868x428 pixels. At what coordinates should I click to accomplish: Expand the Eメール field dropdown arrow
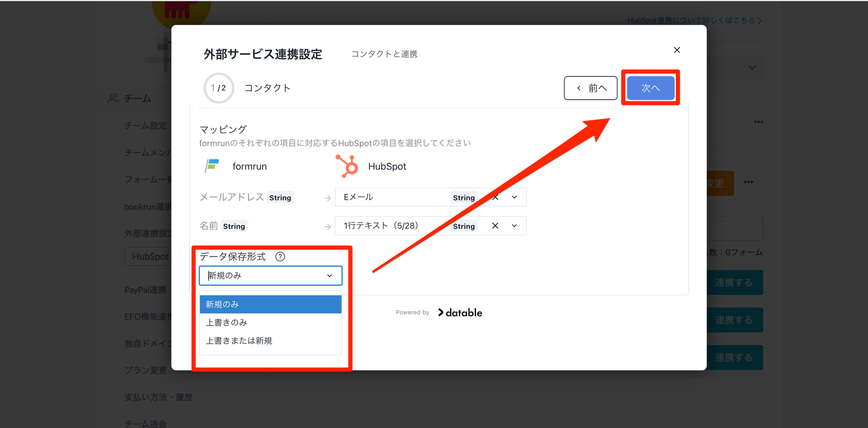tap(515, 197)
